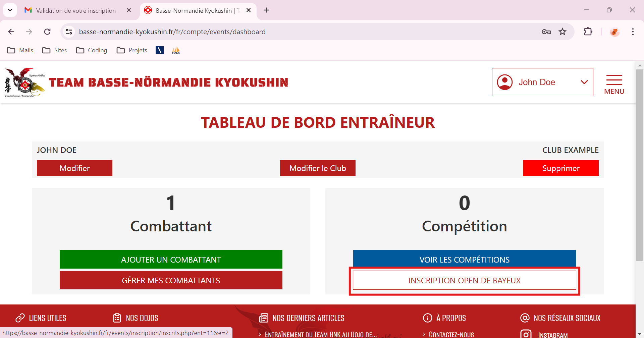Click the browser reload page icon
The height and width of the screenshot is (338, 644).
click(47, 32)
